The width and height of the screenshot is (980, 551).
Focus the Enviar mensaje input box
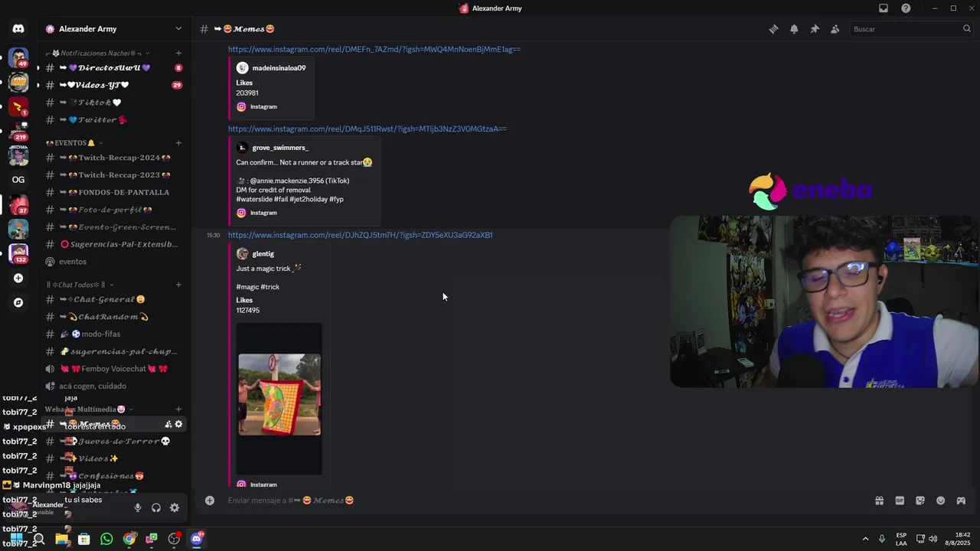point(544,500)
